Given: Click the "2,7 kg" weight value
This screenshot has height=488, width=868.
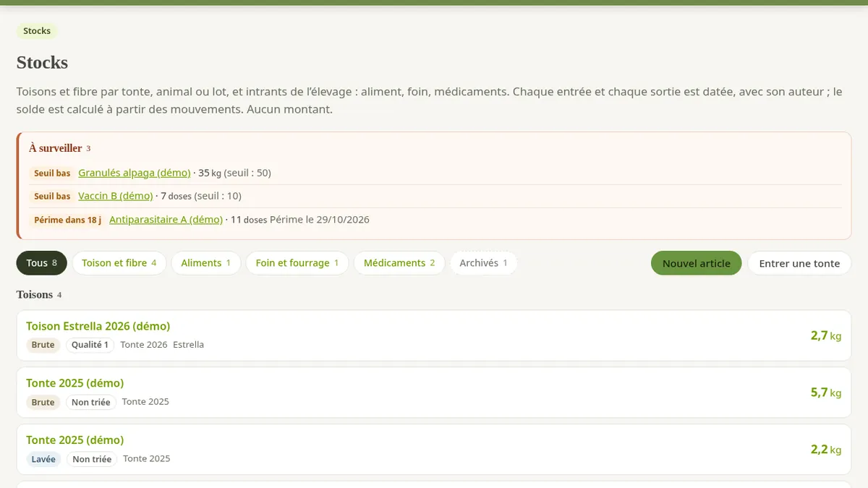Looking at the screenshot, I should pos(826,335).
